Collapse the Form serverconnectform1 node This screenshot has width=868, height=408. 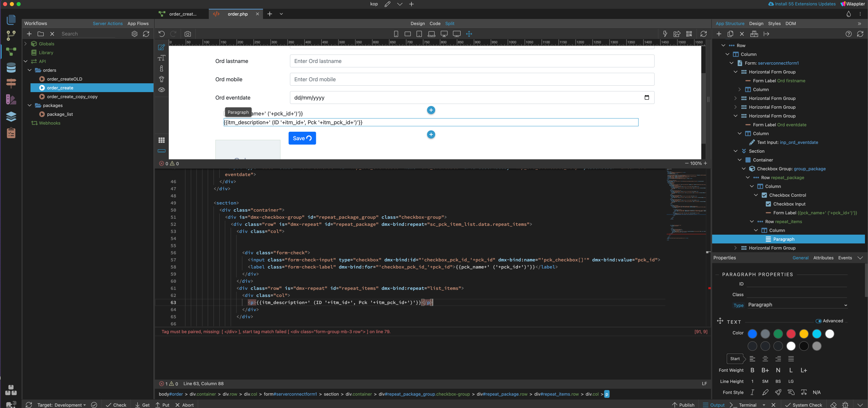pos(731,63)
